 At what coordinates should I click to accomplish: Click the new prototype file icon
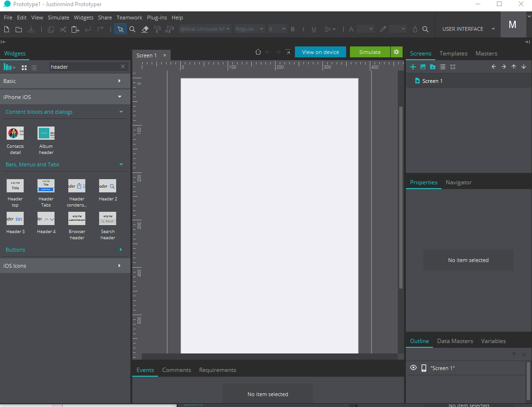(x=7, y=29)
